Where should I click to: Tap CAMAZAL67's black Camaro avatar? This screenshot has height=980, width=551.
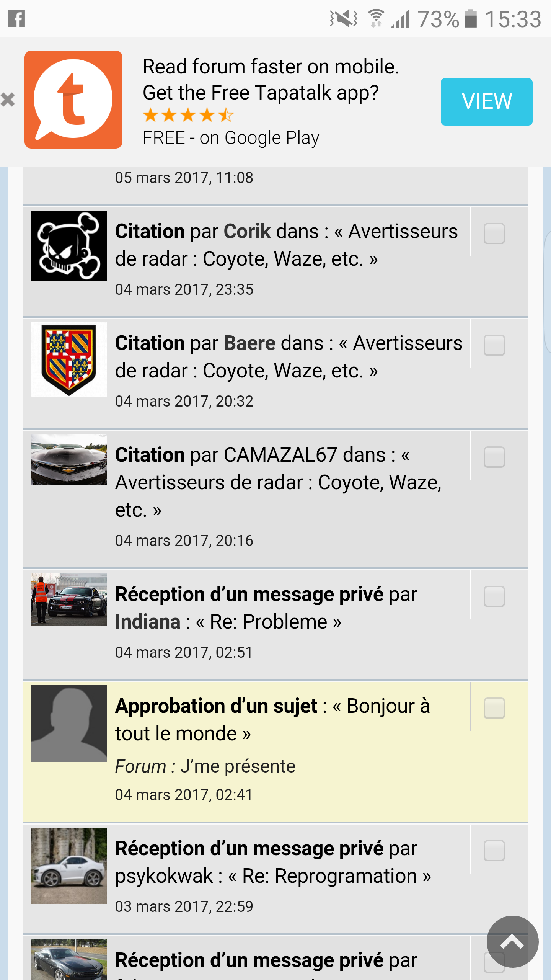point(69,459)
